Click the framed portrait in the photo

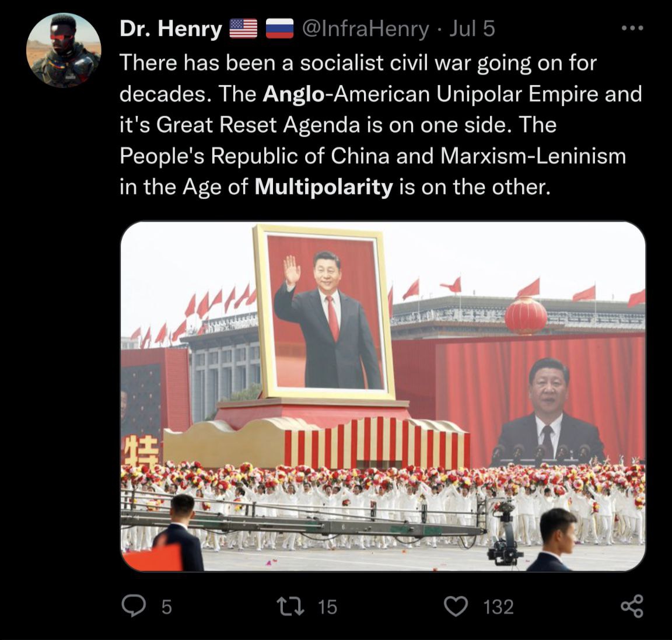coord(324,313)
